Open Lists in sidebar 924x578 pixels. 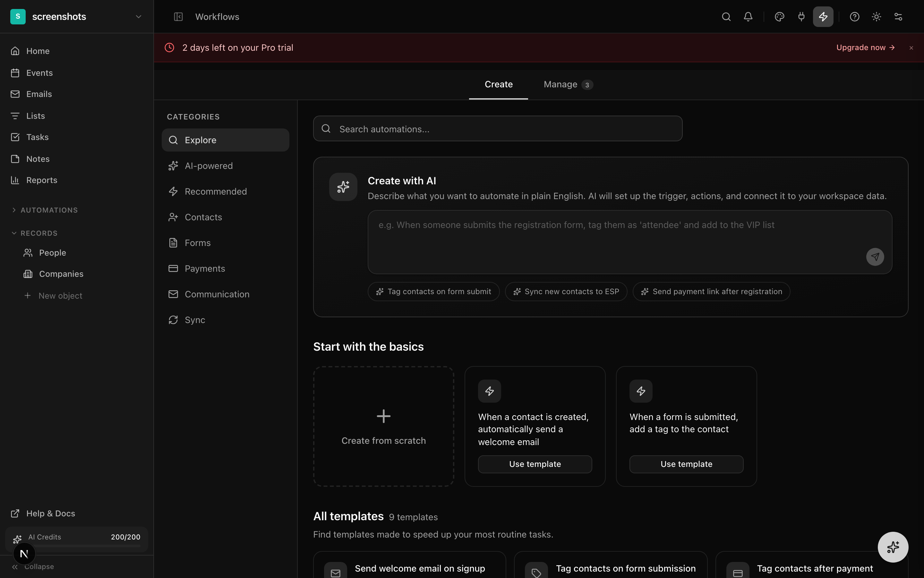pyautogui.click(x=76, y=116)
